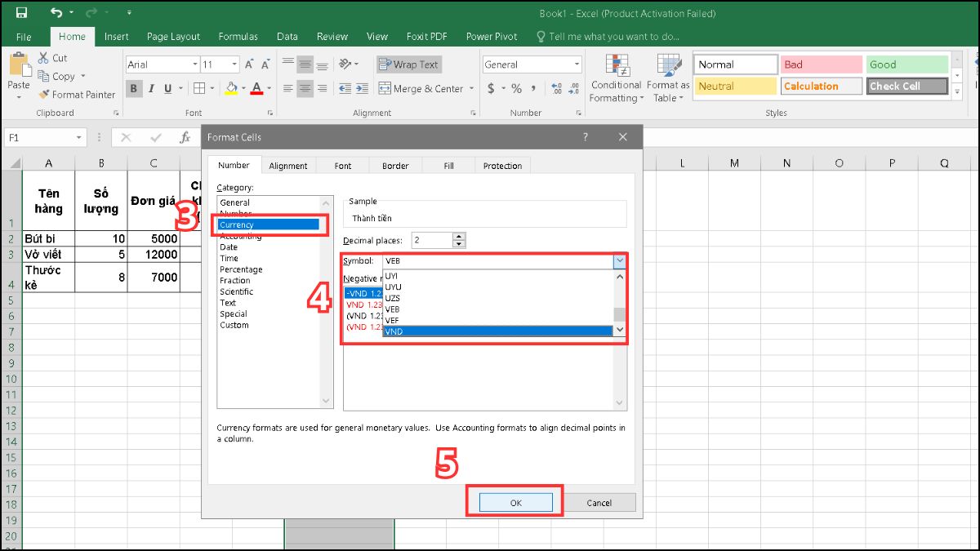Toggle Wrap Text for the selection

[407, 64]
